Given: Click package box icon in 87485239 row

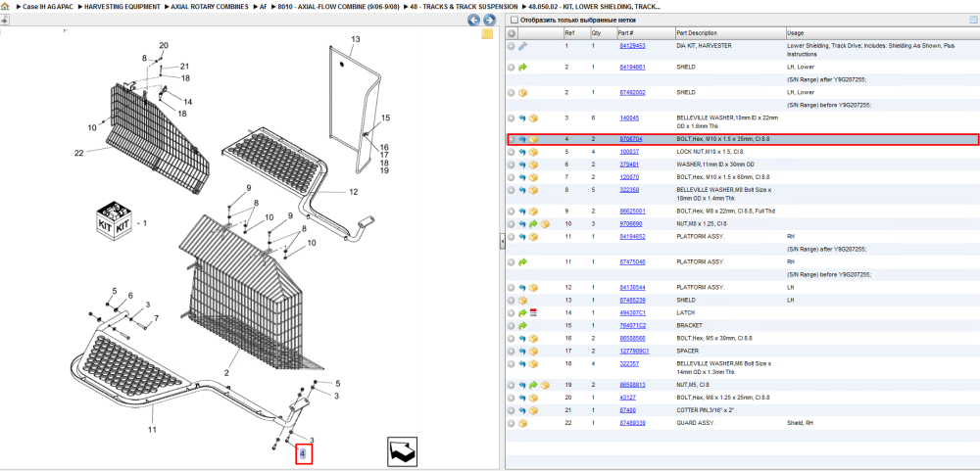Looking at the screenshot, I should pyautogui.click(x=523, y=301).
